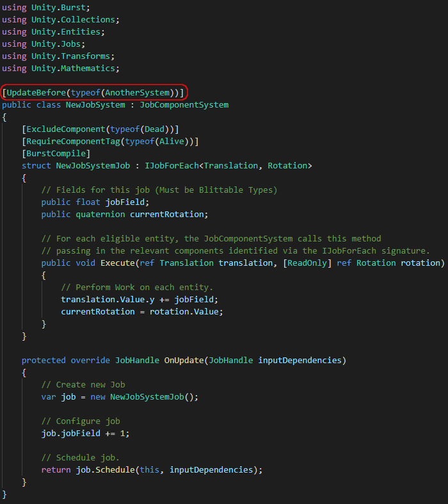This screenshot has height=504, width=448.
Task: Click 'this' keyword in Schedule call
Action: click(x=150, y=470)
